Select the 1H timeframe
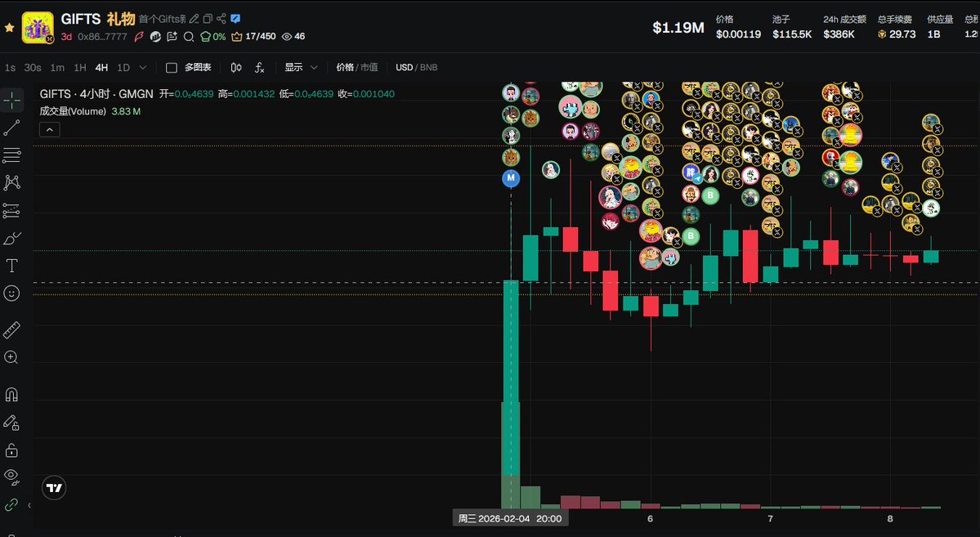 [x=79, y=68]
